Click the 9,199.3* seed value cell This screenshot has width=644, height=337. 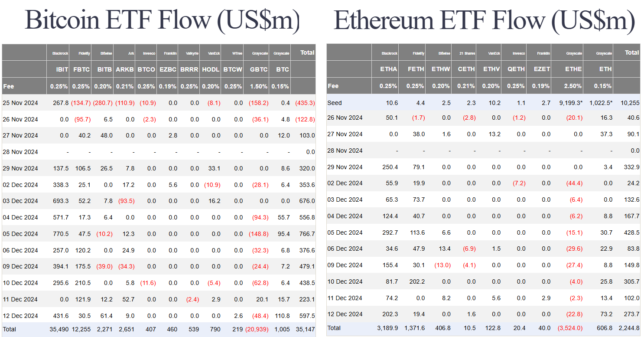[x=570, y=103]
